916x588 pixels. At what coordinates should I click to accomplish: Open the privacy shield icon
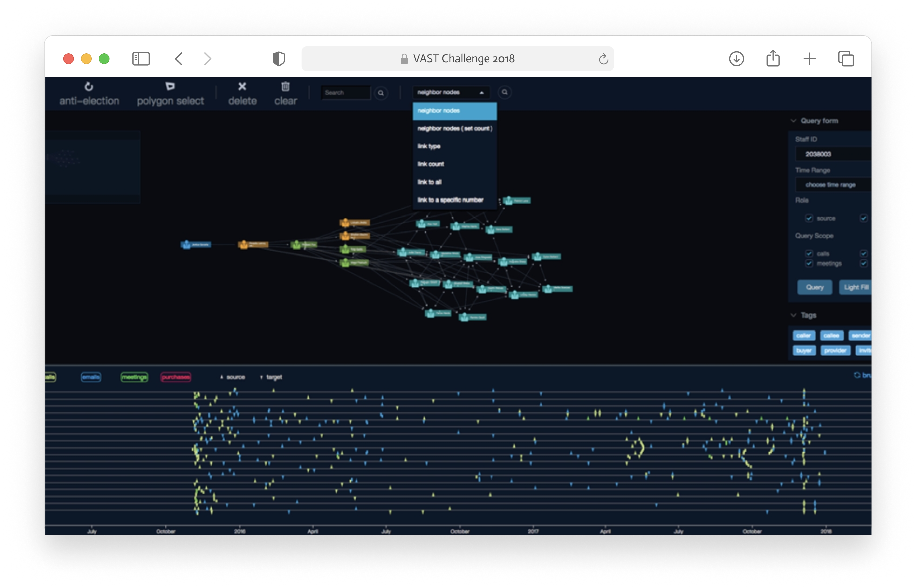coord(279,59)
